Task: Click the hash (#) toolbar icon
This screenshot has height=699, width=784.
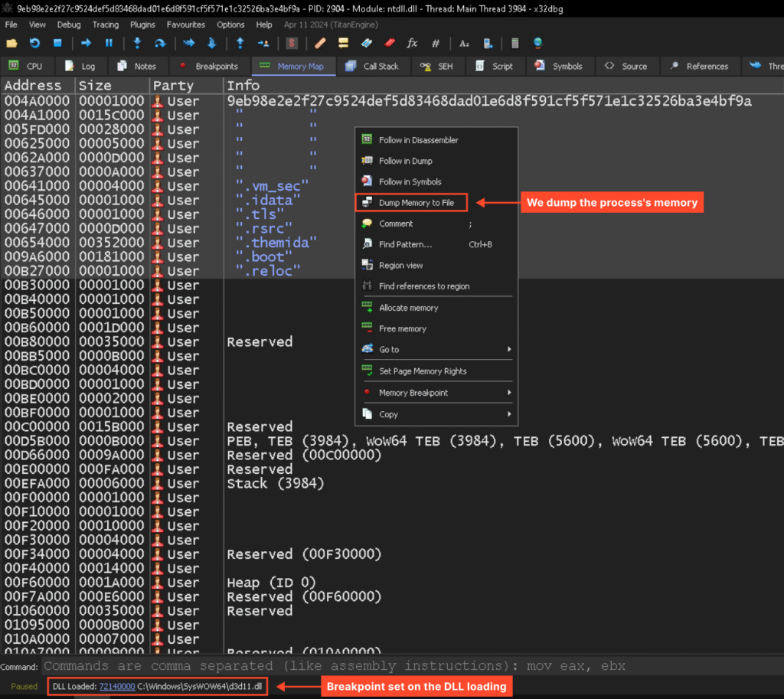Action: point(436,43)
